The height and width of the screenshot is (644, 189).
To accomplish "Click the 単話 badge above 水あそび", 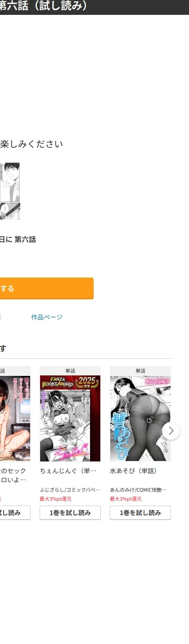I will pos(140,370).
